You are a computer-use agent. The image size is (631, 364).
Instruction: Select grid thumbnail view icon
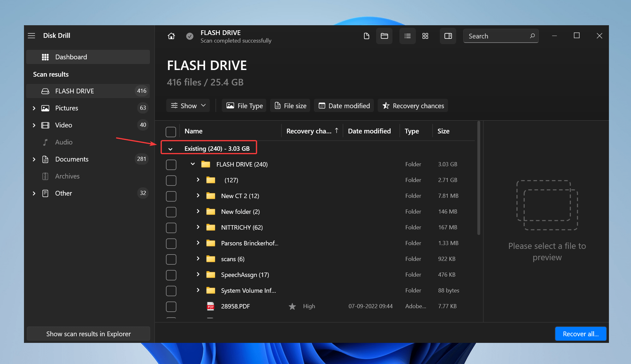click(x=425, y=36)
